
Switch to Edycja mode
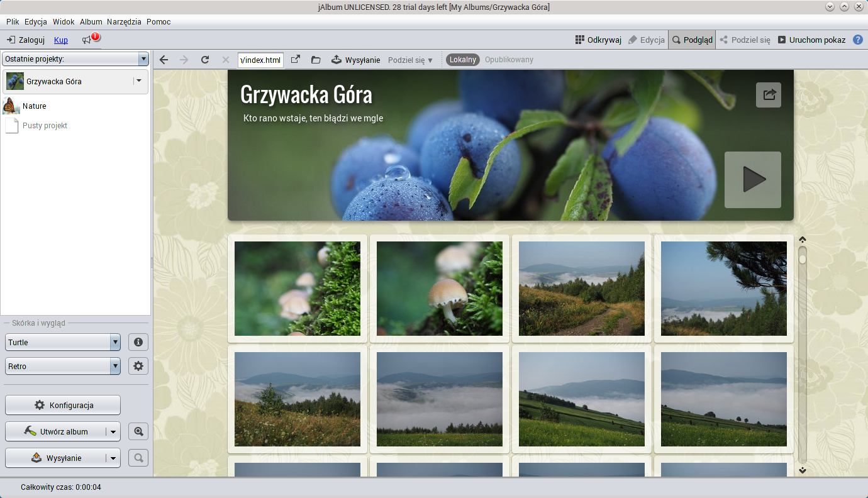(x=646, y=40)
